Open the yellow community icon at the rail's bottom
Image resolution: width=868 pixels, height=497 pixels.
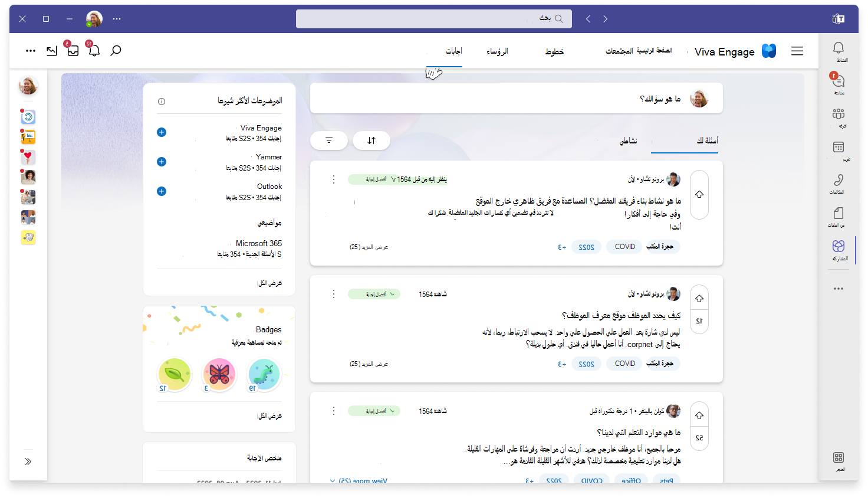28,237
